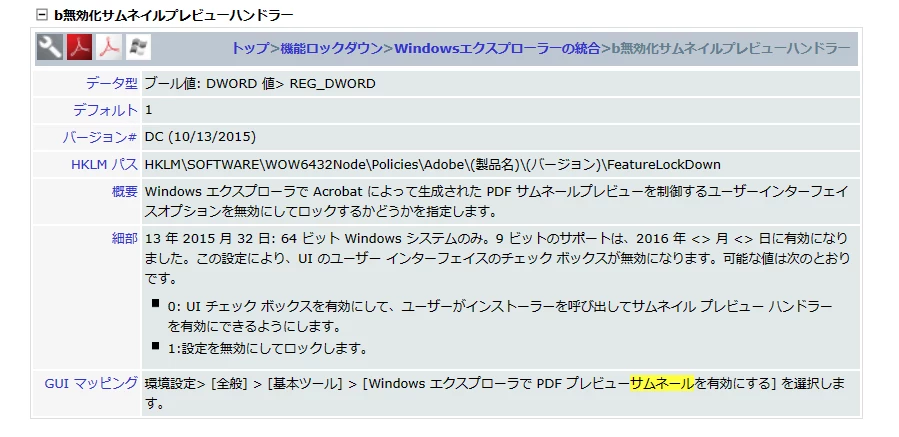This screenshot has height=437, width=899.
Task: Open the 機能ロックダウン breadcrumb link
Action: 331,48
